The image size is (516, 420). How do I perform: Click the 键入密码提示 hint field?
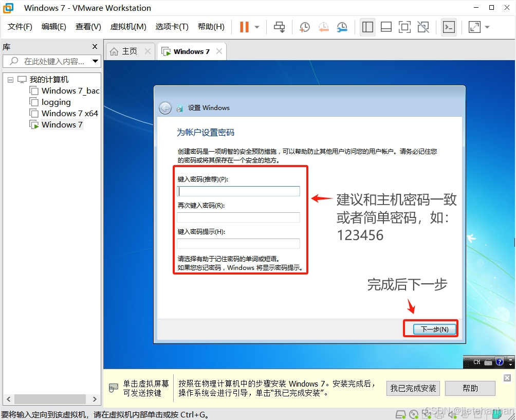(238, 244)
